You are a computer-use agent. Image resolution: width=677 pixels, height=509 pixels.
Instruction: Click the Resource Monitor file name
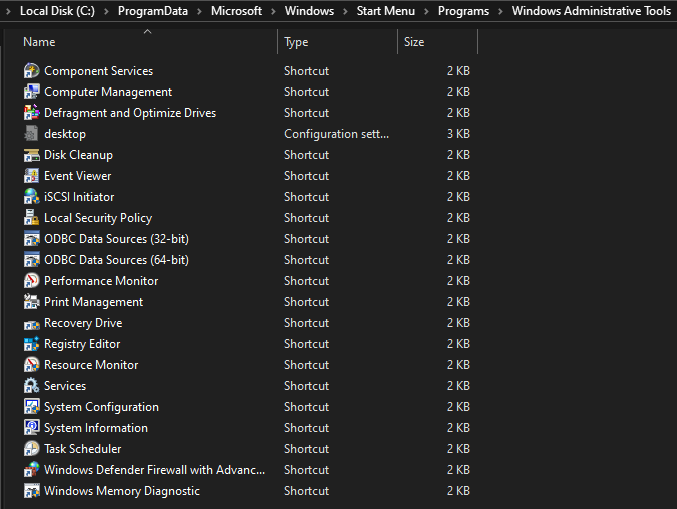coord(91,365)
